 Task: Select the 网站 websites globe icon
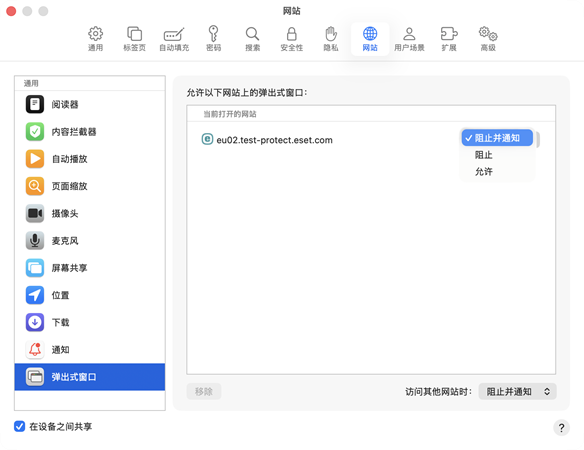370,34
